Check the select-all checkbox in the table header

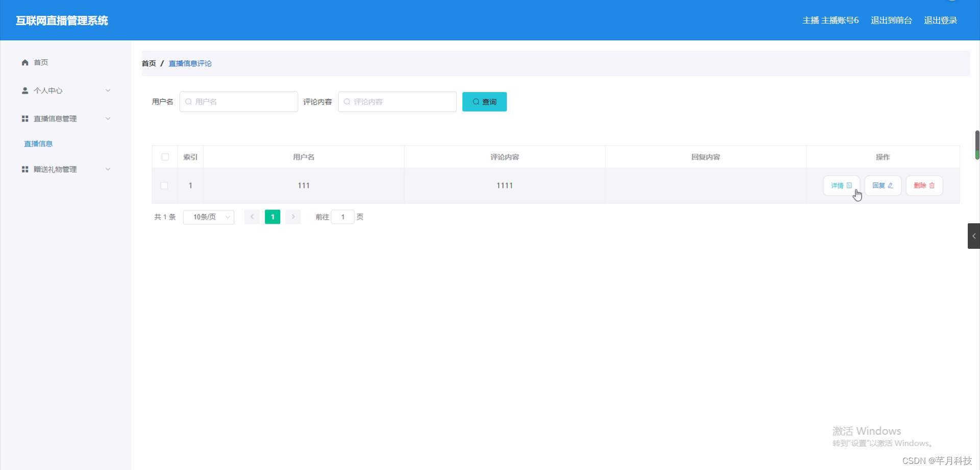tap(164, 157)
